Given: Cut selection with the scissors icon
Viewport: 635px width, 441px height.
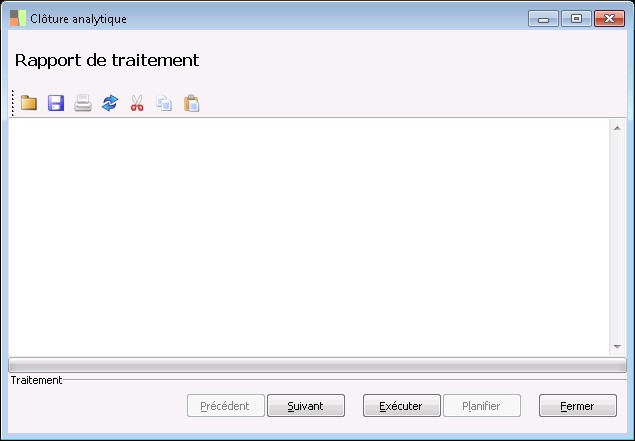Looking at the screenshot, I should 137,103.
